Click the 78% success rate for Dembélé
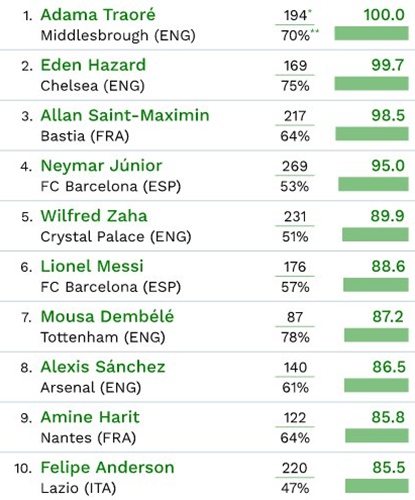Viewport: 415px width, 500px height. (x=295, y=337)
